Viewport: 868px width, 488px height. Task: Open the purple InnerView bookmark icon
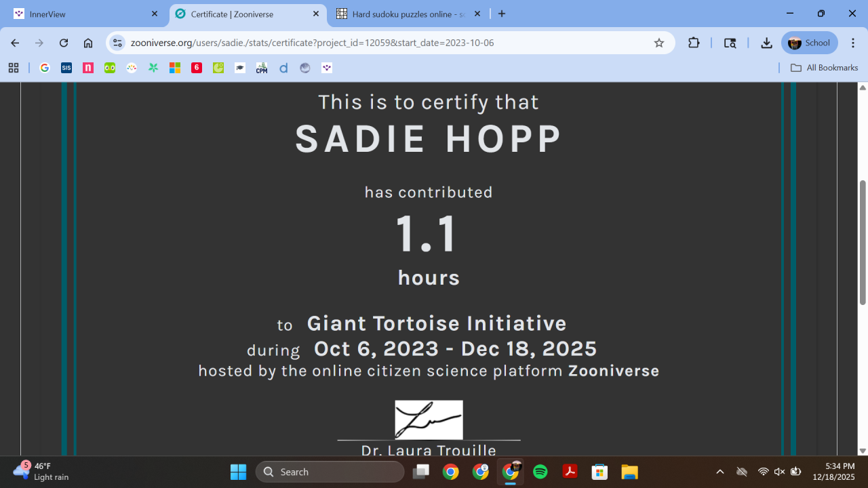pos(327,68)
